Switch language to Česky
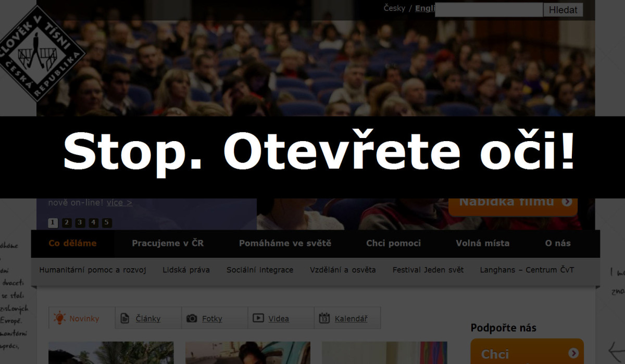 pos(394,8)
